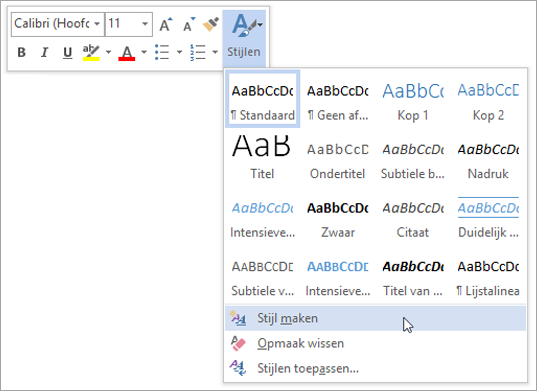Apply the Kop 2 heading style
Screen dimensions: 537x391
pyautogui.click(x=488, y=99)
